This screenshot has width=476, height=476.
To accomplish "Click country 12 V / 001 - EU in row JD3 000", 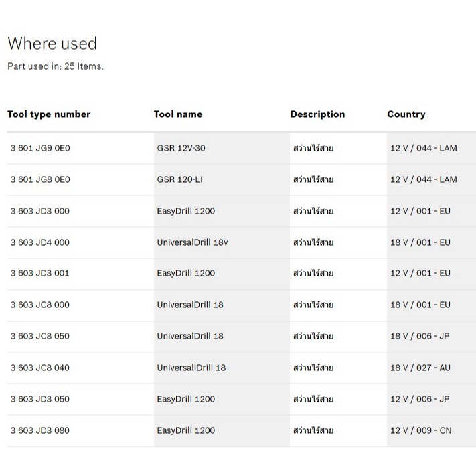I will [420, 211].
